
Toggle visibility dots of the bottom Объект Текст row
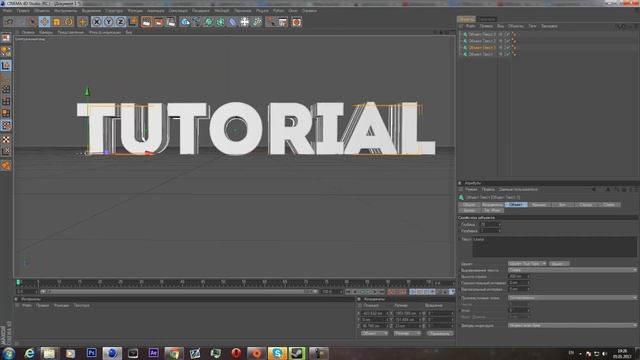point(501,54)
